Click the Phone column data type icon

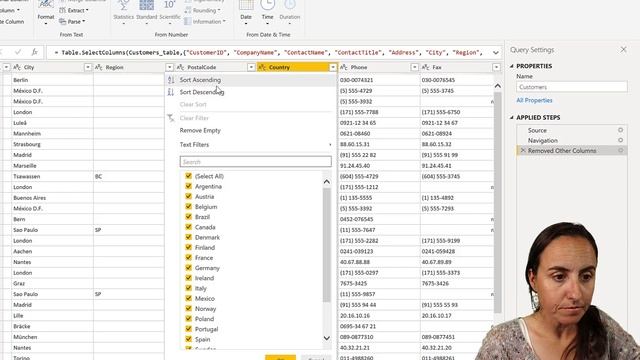(x=344, y=67)
